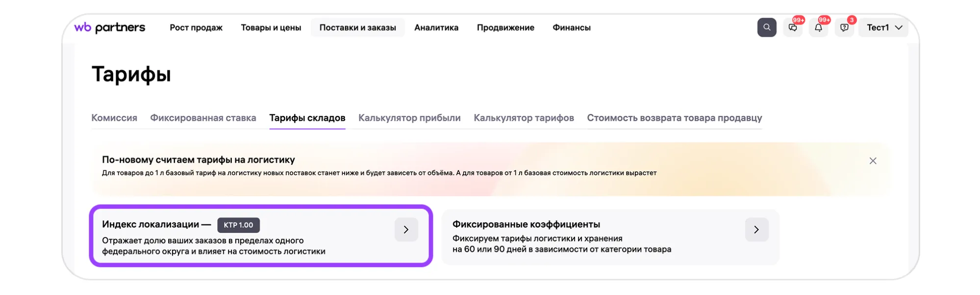Open the chat messages icon

tap(793, 28)
